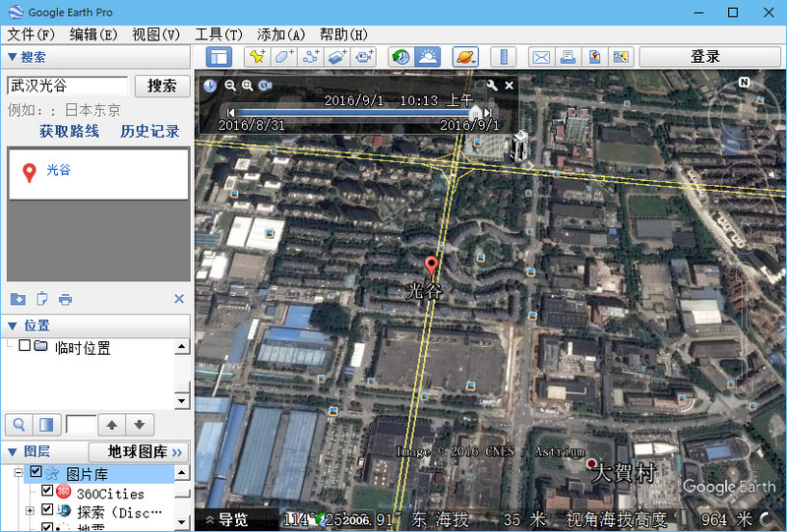
Task: Click the 搜索 search button
Action: tap(162, 86)
